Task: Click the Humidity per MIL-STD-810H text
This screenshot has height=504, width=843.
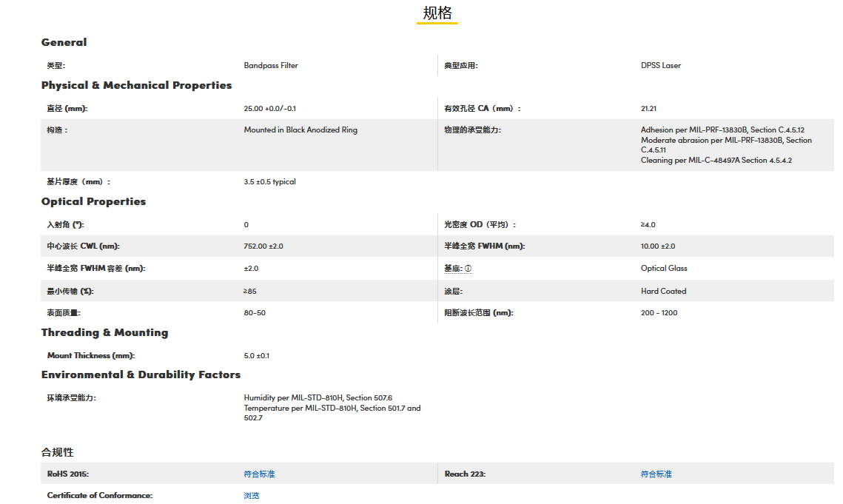Action: (318, 398)
